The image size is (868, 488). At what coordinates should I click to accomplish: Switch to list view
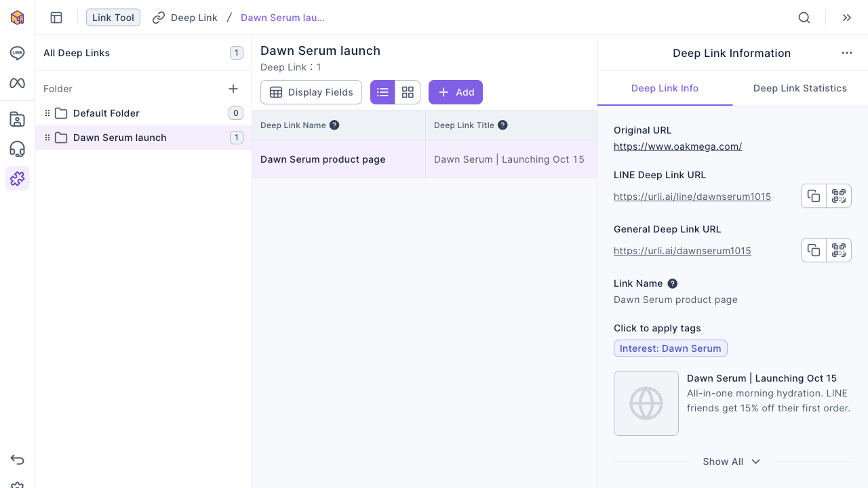click(382, 92)
